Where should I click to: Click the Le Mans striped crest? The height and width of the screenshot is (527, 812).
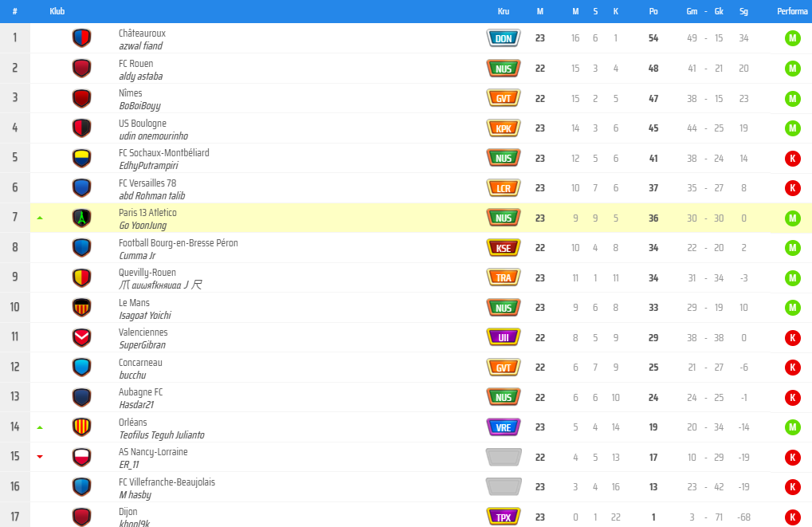click(x=82, y=308)
